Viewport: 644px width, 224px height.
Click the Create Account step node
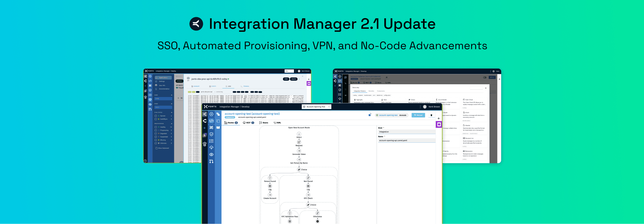pos(270,195)
